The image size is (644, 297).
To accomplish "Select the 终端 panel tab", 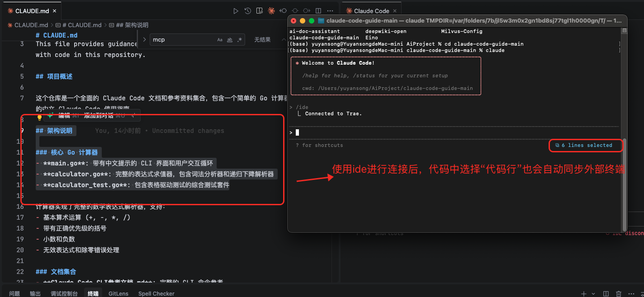I will point(93,293).
